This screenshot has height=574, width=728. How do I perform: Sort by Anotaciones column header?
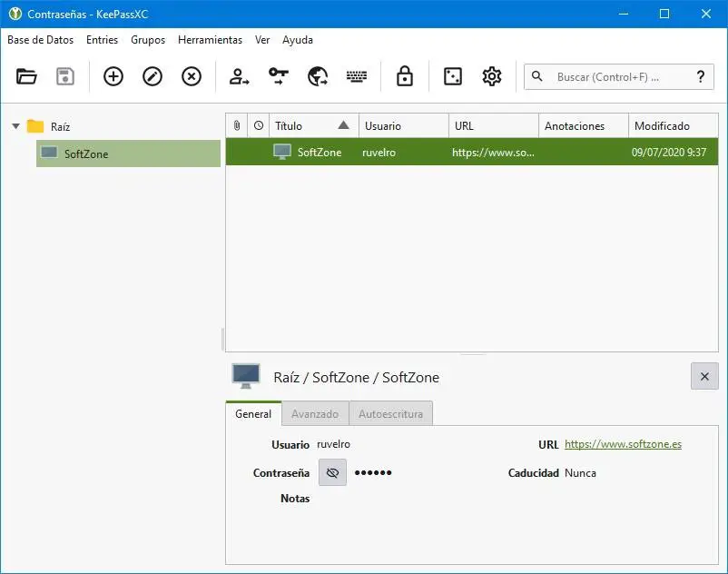(583, 125)
